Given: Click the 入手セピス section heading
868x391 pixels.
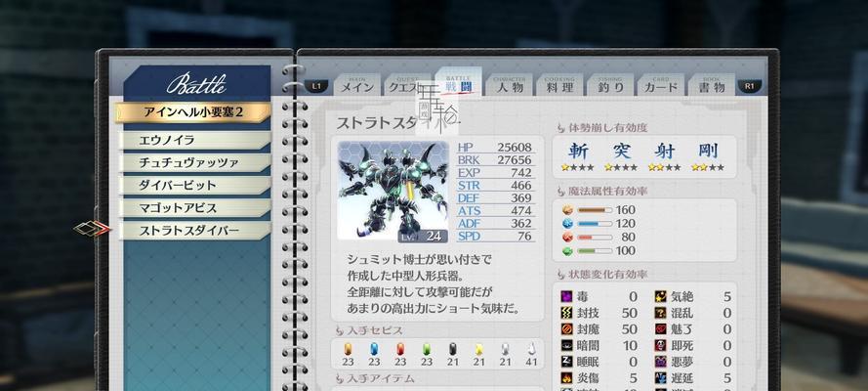Looking at the screenshot, I should click(375, 330).
